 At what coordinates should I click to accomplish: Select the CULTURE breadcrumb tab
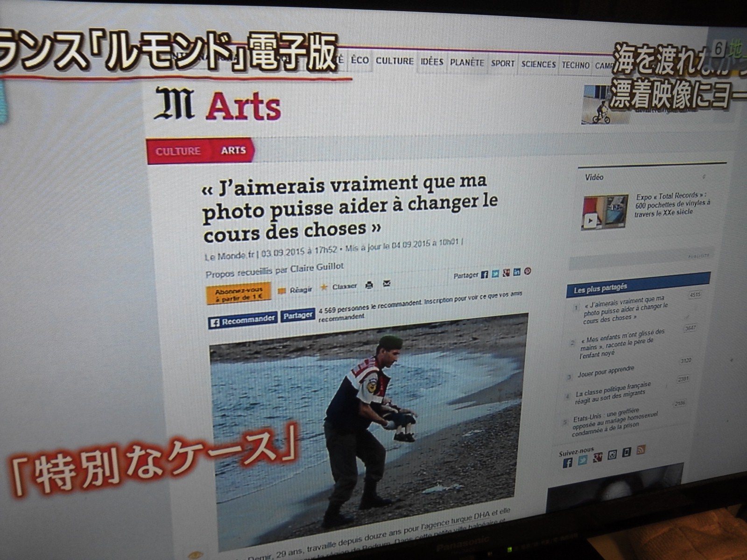point(178,151)
